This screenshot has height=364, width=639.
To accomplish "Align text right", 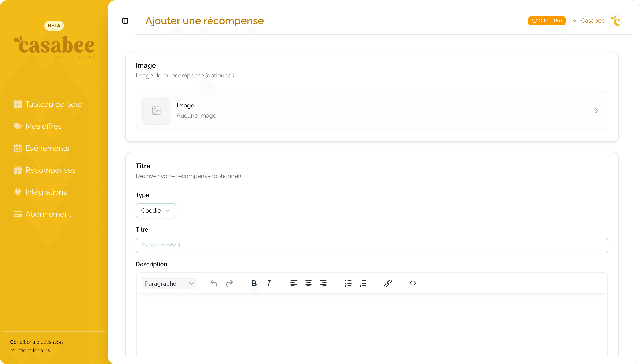I will pos(323,283).
